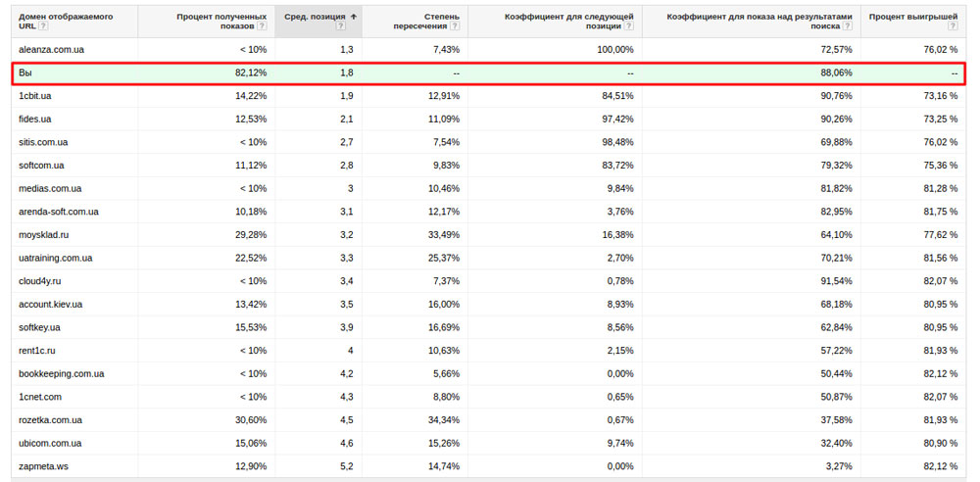This screenshot has height=482, width=980.
Task: Open help icon for Коэффициент для следующей позиции
Action: click(x=629, y=26)
